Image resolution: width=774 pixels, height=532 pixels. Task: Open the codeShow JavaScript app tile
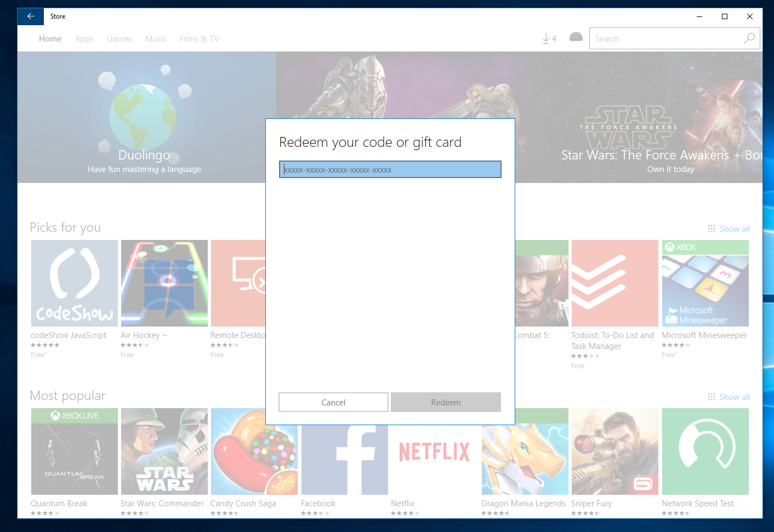[x=75, y=283]
